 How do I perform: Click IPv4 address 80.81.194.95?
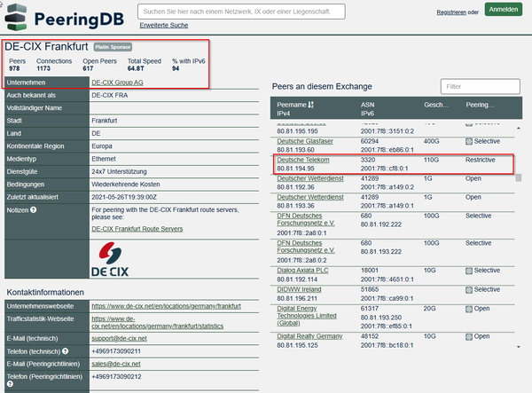point(295,169)
